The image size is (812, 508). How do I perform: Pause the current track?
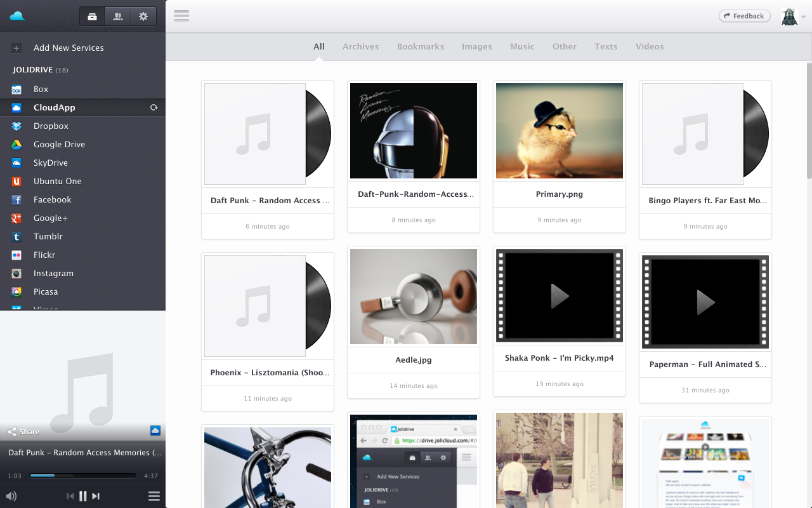click(83, 496)
